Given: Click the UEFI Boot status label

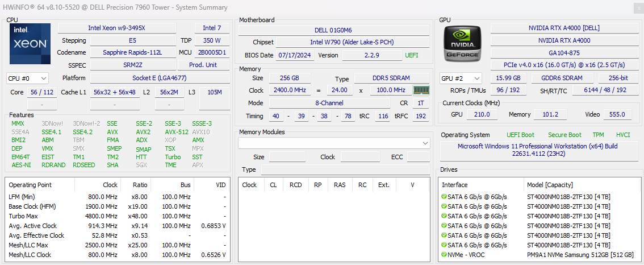Looking at the screenshot, I should click(x=520, y=135).
